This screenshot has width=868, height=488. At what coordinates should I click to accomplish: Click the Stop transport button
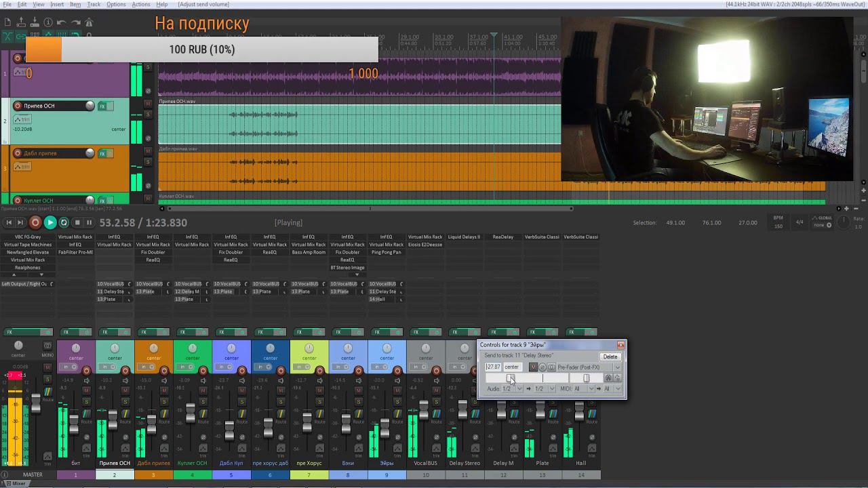(x=77, y=222)
